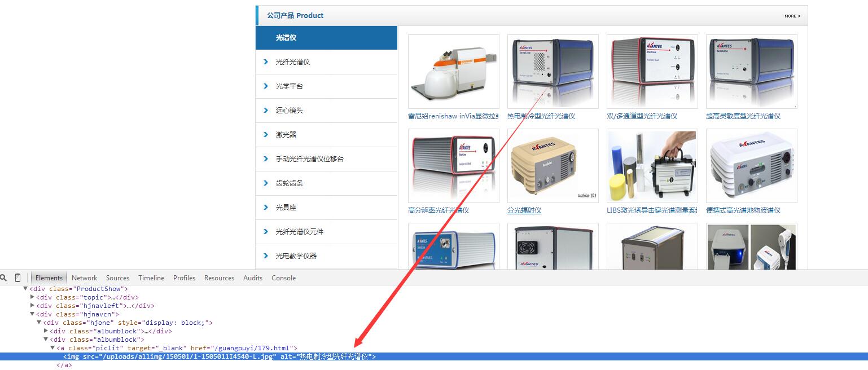Switch to the Sources tab
The width and height of the screenshot is (868, 370).
(117, 278)
